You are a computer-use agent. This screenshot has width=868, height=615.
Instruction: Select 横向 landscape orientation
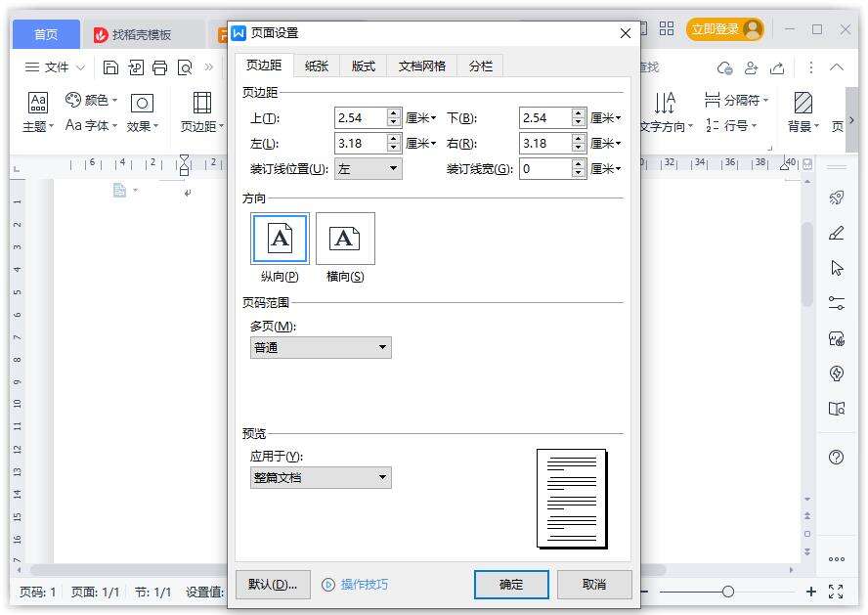[345, 240]
